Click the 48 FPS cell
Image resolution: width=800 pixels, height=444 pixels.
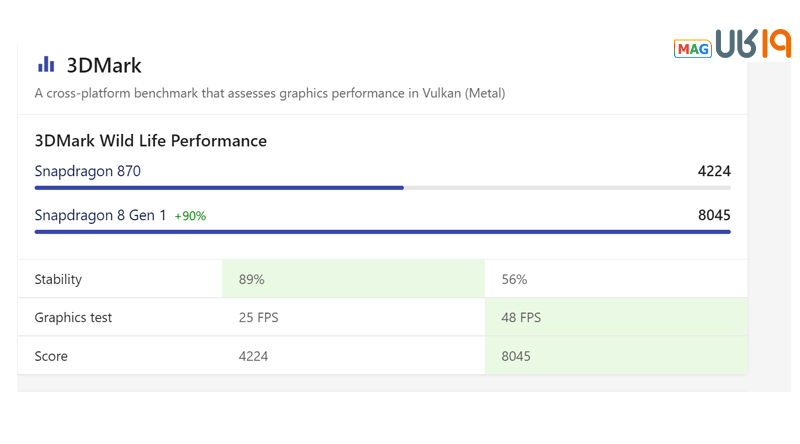coord(521,317)
